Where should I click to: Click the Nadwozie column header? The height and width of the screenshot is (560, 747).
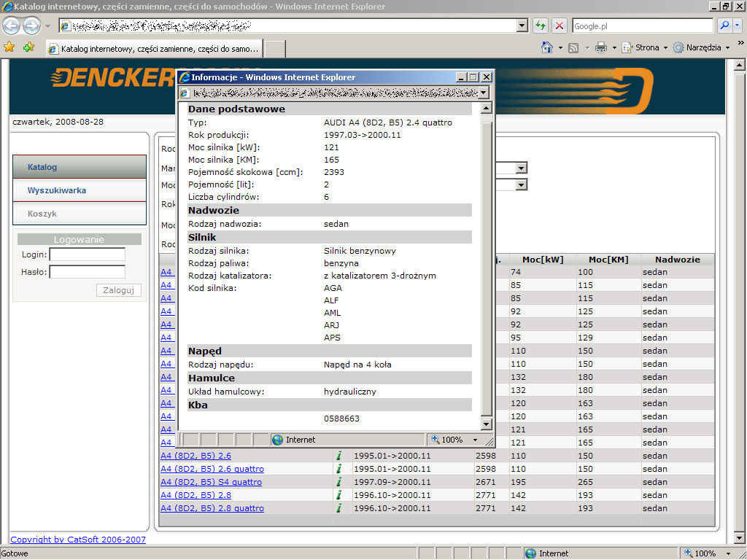(678, 260)
